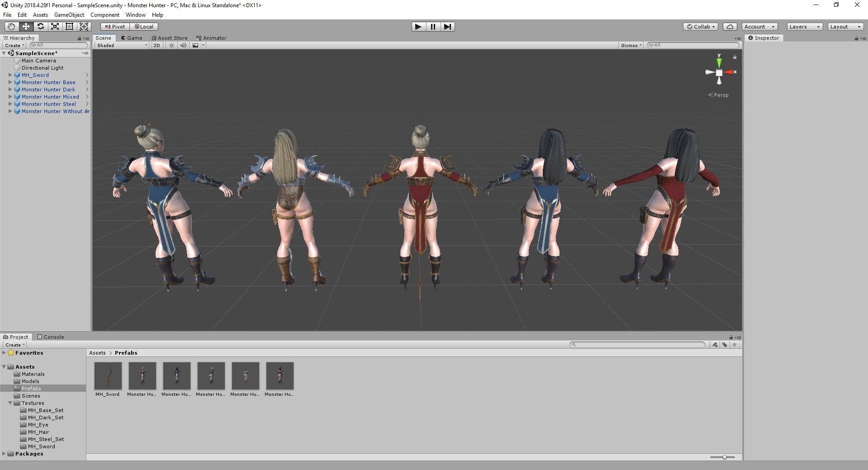Open the Gizmos dropdown
The width and height of the screenshot is (868, 470).
point(631,45)
